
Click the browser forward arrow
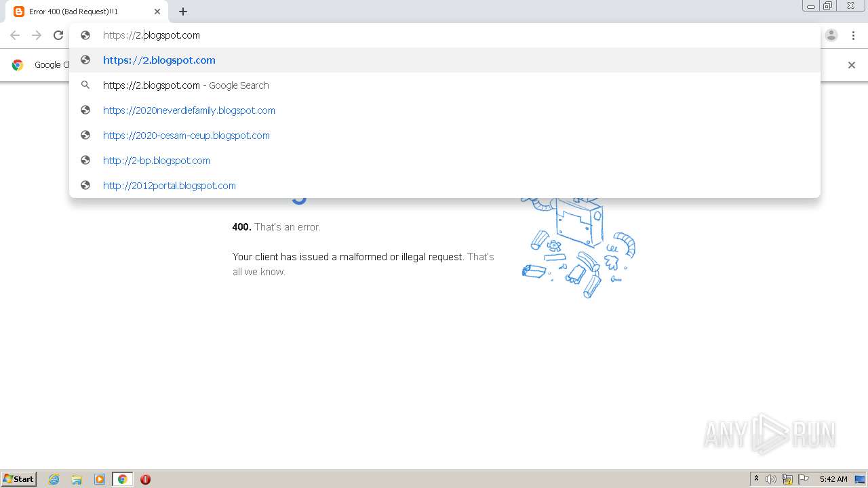tap(37, 35)
